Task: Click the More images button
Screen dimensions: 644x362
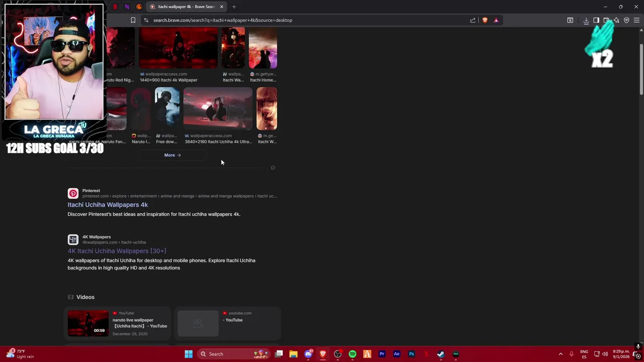Action: click(173, 155)
